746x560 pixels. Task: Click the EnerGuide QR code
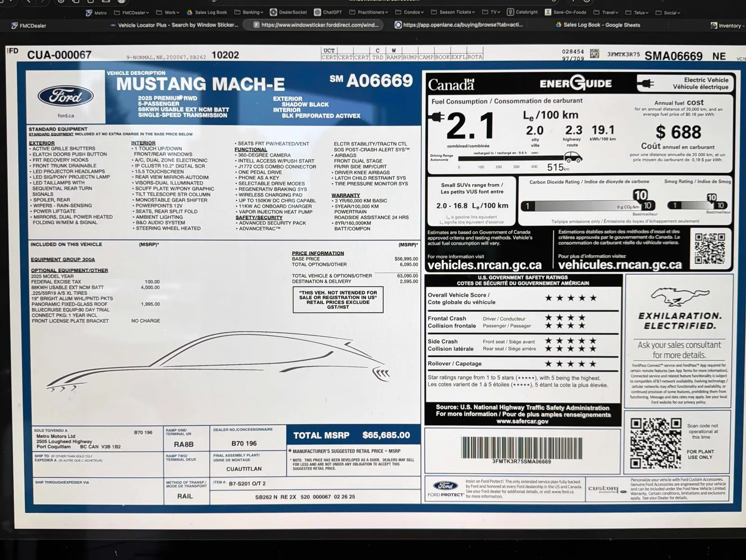click(710, 248)
